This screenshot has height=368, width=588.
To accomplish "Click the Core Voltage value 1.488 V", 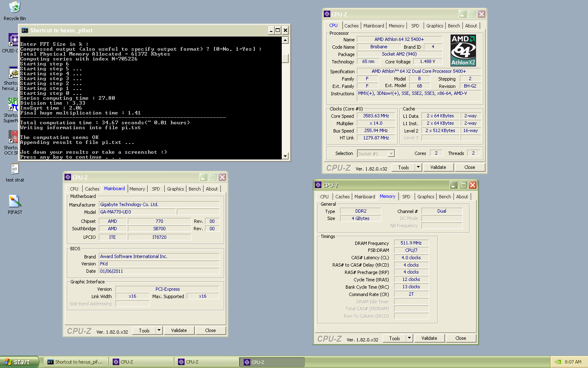I will click(427, 62).
